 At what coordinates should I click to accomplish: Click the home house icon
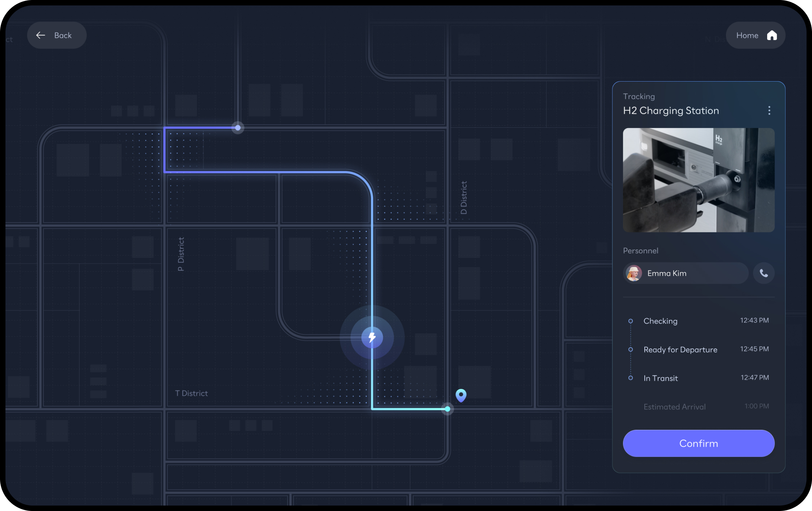click(772, 35)
